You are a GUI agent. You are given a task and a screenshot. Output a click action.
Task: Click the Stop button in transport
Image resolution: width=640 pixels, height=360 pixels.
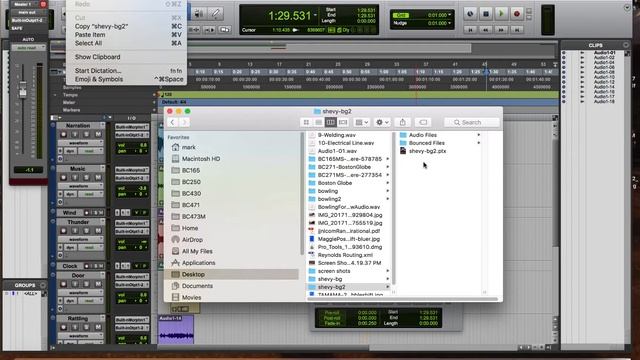486,13
